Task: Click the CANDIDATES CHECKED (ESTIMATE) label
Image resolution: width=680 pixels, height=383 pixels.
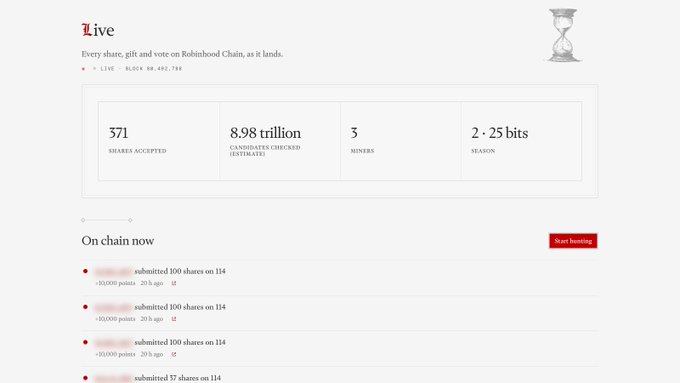Action: [265, 151]
